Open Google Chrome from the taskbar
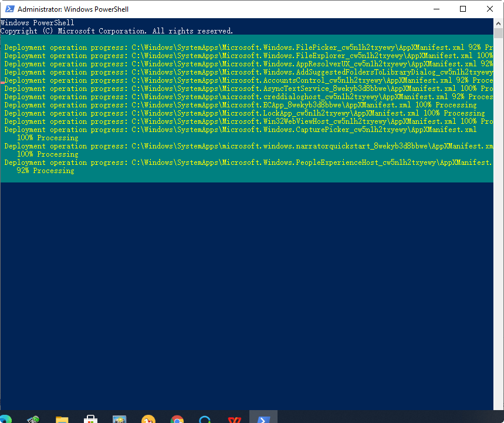Image resolution: width=504 pixels, height=423 pixels. tap(177, 419)
